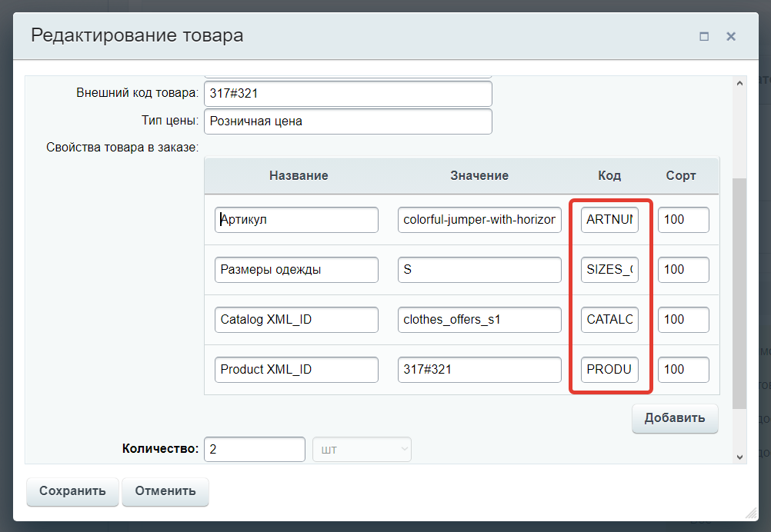This screenshot has height=532, width=771.
Task: Click the value field containing S
Action: pyautogui.click(x=479, y=270)
